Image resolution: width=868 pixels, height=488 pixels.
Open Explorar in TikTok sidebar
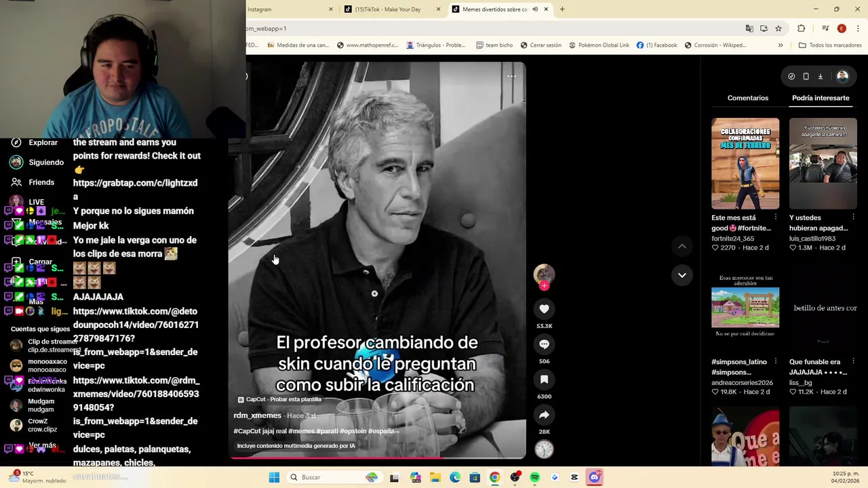tap(34, 142)
